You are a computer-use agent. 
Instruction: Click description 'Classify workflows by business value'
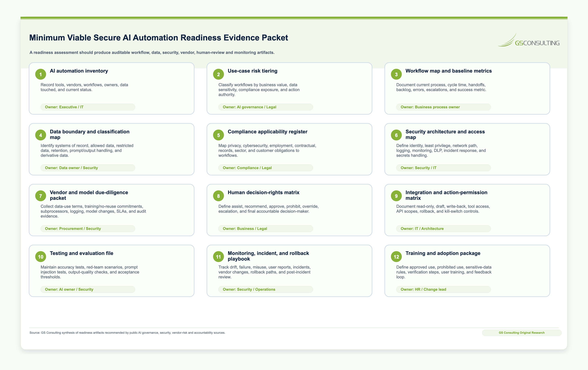pos(259,90)
